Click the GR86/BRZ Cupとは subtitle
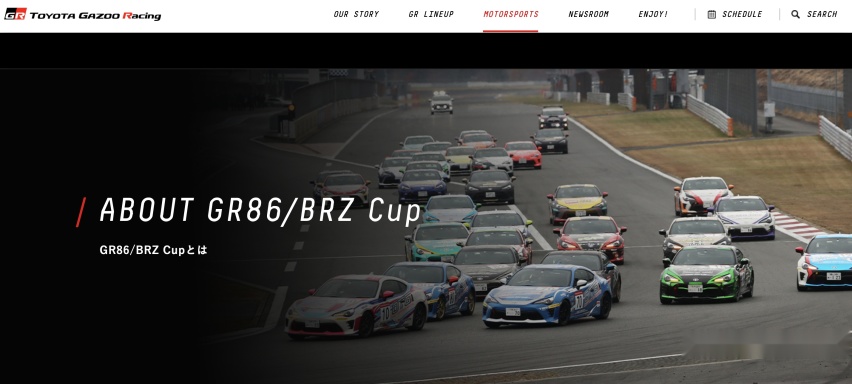Screen dimensions: 852x384 pyautogui.click(x=153, y=250)
